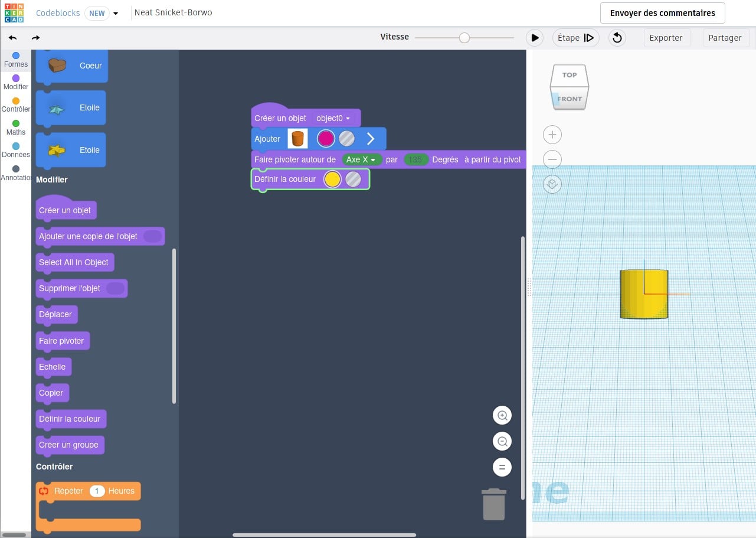
Task: Click the 3D viewer zoom-in plus button
Action: (x=552, y=135)
